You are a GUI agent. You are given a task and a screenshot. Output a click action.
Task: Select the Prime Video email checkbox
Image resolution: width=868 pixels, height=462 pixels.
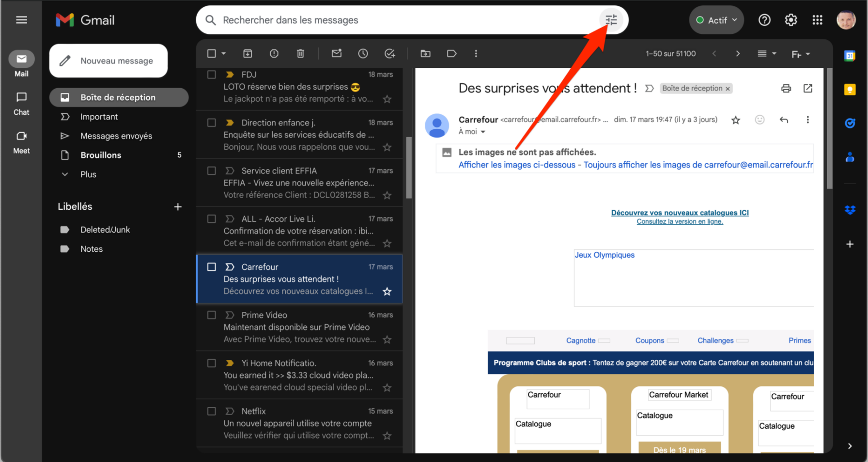(212, 315)
